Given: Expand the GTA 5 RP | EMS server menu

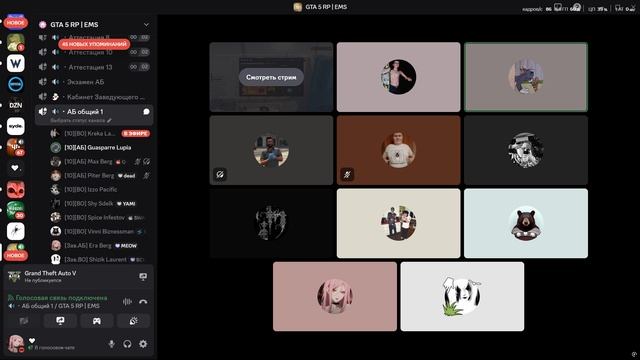Looking at the screenshot, I should click(146, 24).
